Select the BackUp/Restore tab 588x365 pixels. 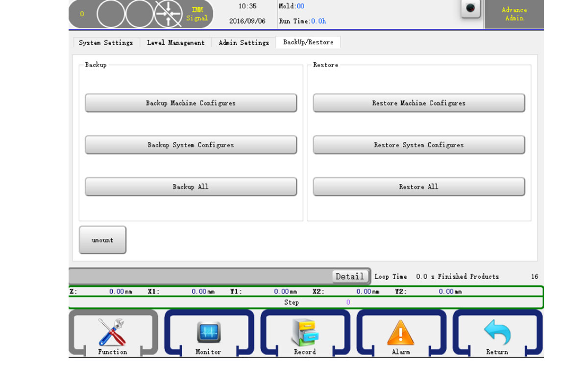pos(308,42)
